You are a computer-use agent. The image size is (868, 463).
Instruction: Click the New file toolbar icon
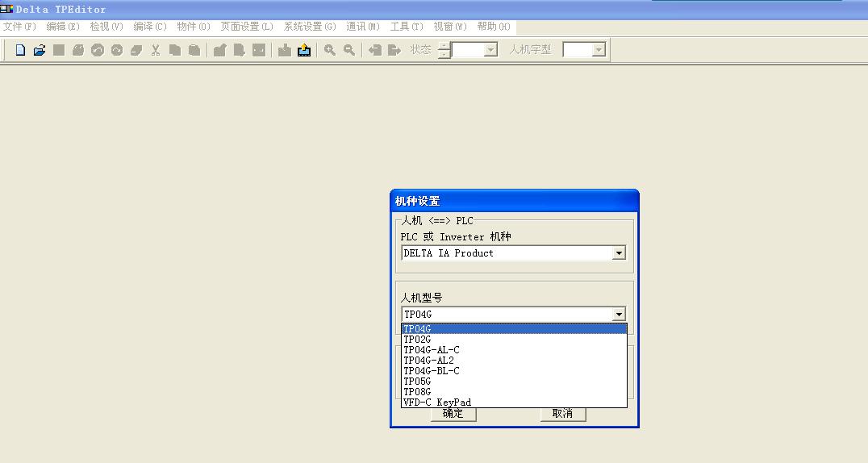coord(20,50)
